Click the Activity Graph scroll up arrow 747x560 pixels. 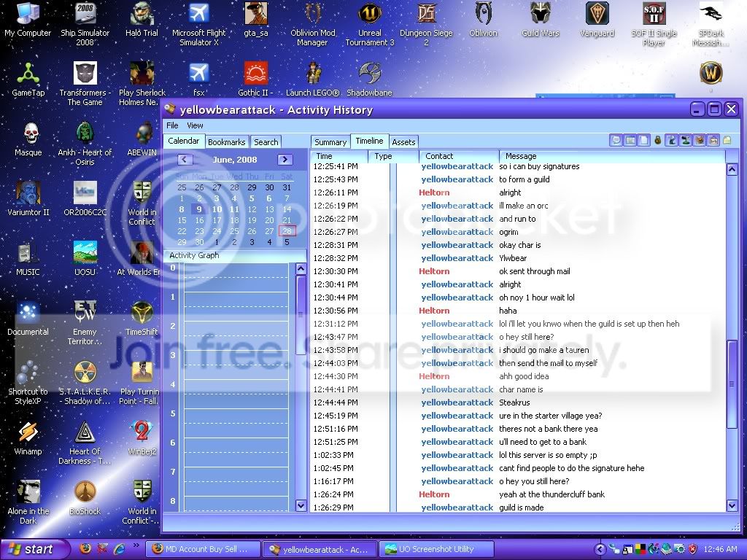pos(301,269)
